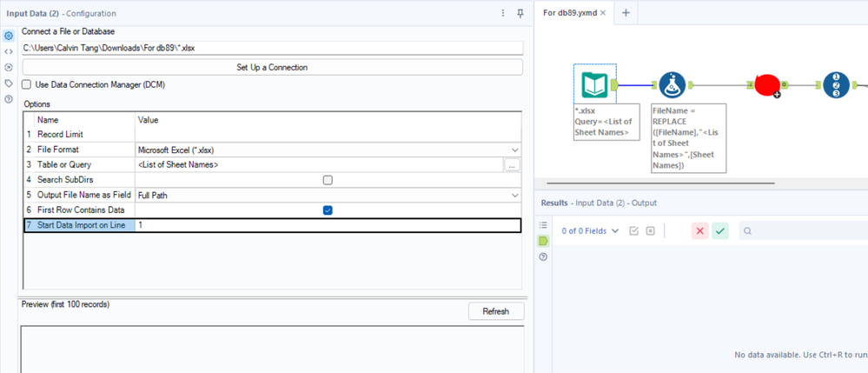Click the red X cancel icon in Results

pyautogui.click(x=699, y=231)
